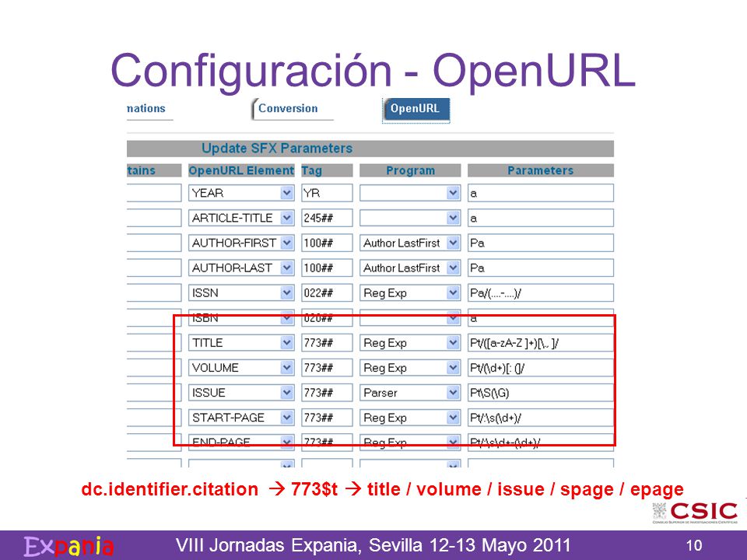Click the Pa parameter field for AUTHOR-LAST
747x560 pixels.
540,268
